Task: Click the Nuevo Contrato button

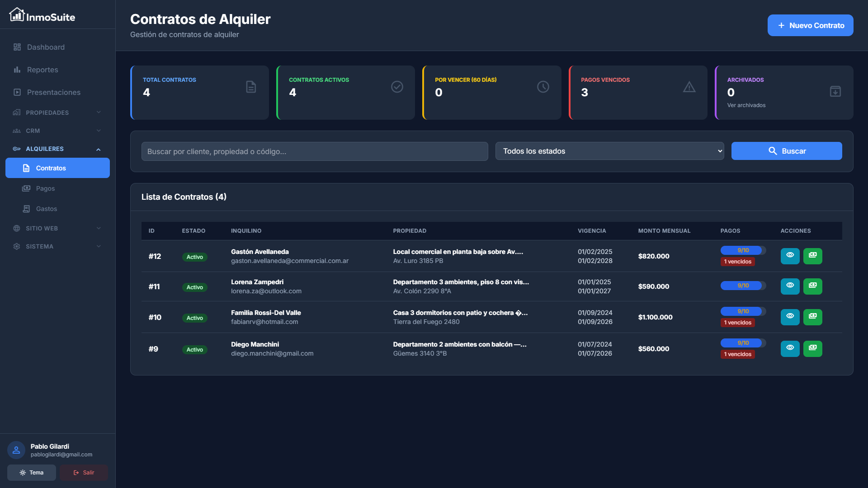Action: tap(810, 25)
